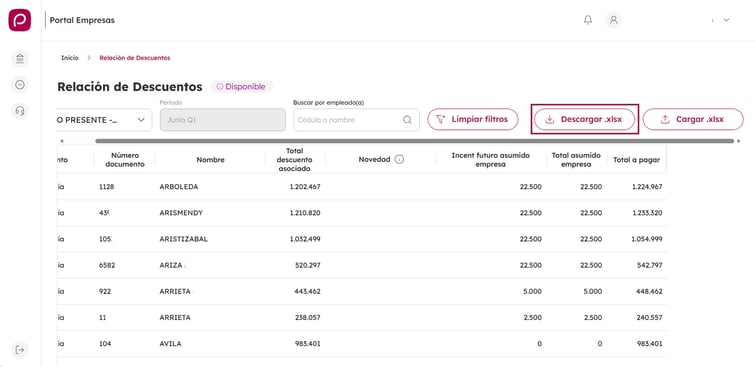Click the scrollbar right arrow
Image resolution: width=755 pixels, height=367 pixels.
(x=739, y=141)
